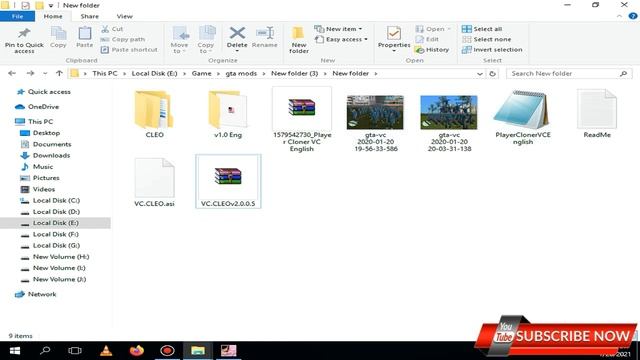Open the recent locations dropdown arrow
Screen dimensions: 640x360
[45, 73]
